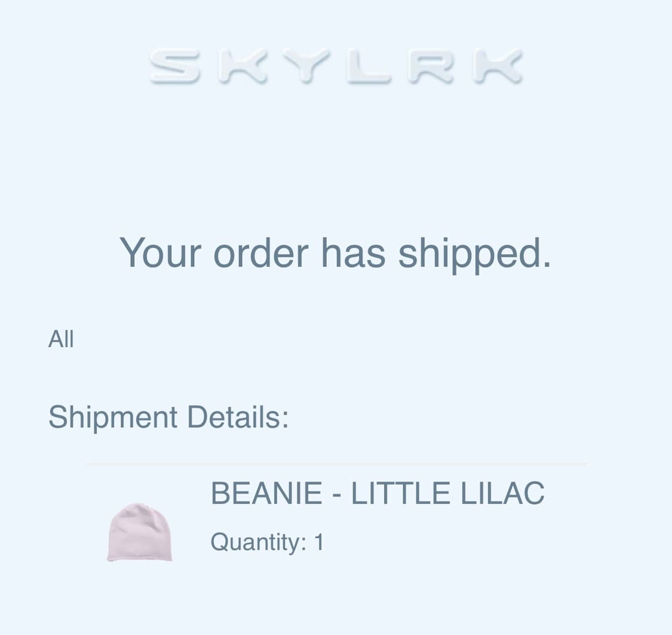Screen dimensions: 672x635
Task: Click the quantity number "1"
Action: [319, 542]
